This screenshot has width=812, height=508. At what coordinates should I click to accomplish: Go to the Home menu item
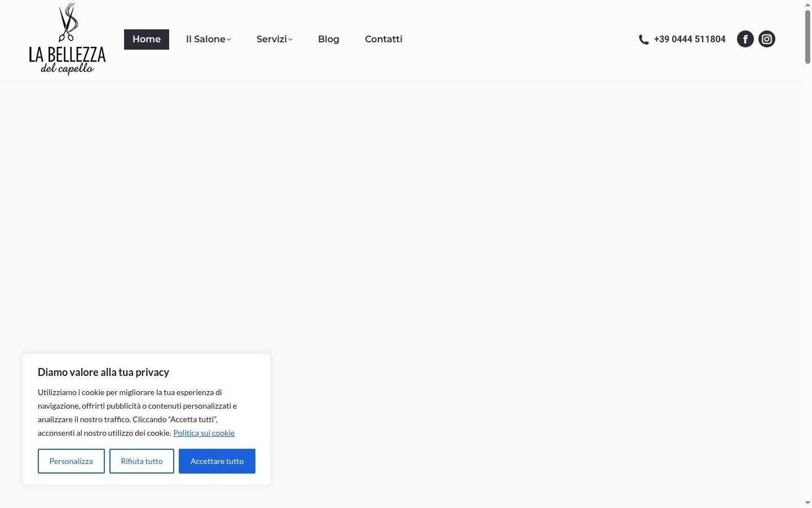[x=147, y=40]
